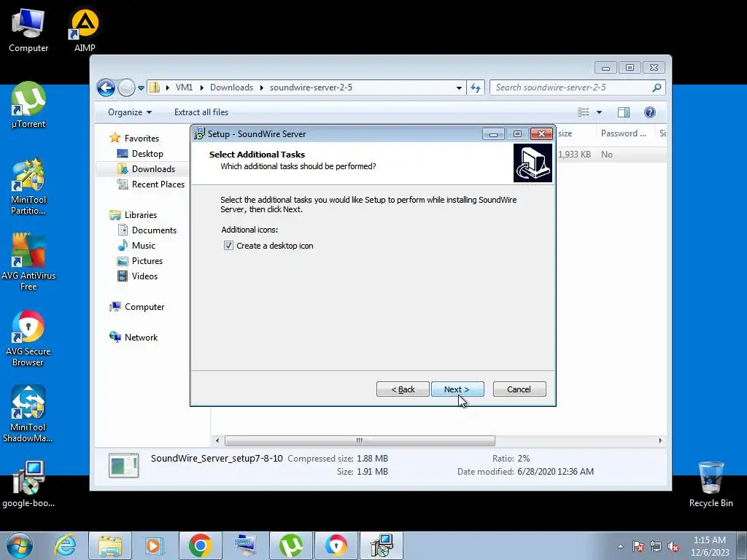Viewport: 747px width, 560px height.
Task: Select Videos library
Action: coord(144,276)
